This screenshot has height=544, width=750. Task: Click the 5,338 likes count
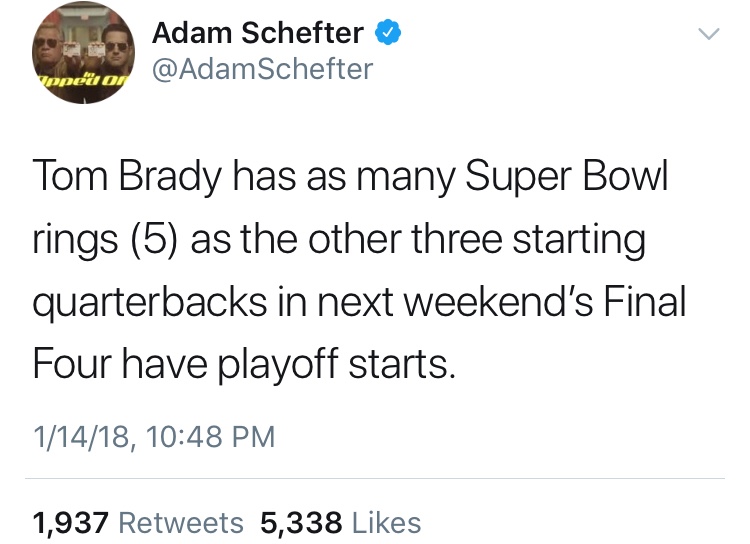pyautogui.click(x=301, y=523)
